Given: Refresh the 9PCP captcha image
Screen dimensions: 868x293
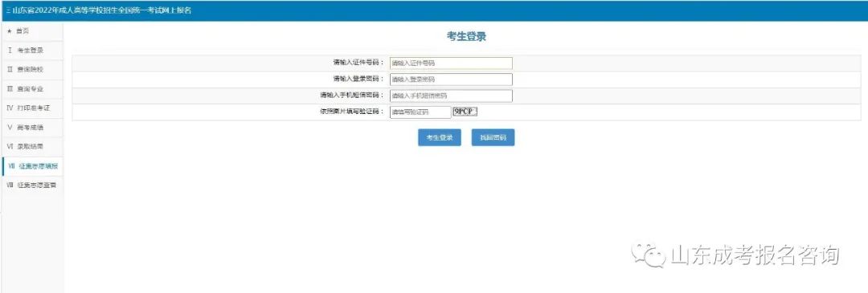Looking at the screenshot, I should 465,112.
